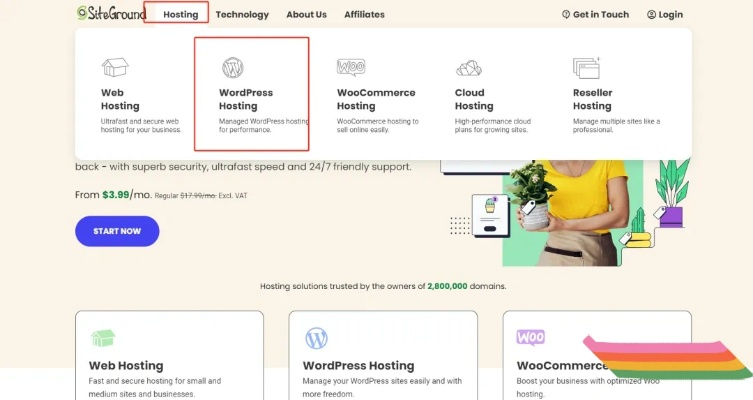Screen dimensions: 753x400
Task: Open the Login page
Action: click(x=665, y=14)
